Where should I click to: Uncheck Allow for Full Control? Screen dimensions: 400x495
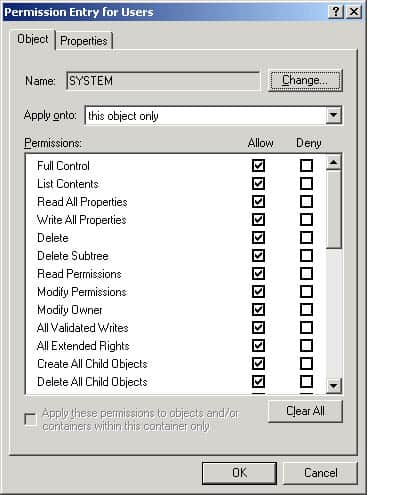(259, 165)
